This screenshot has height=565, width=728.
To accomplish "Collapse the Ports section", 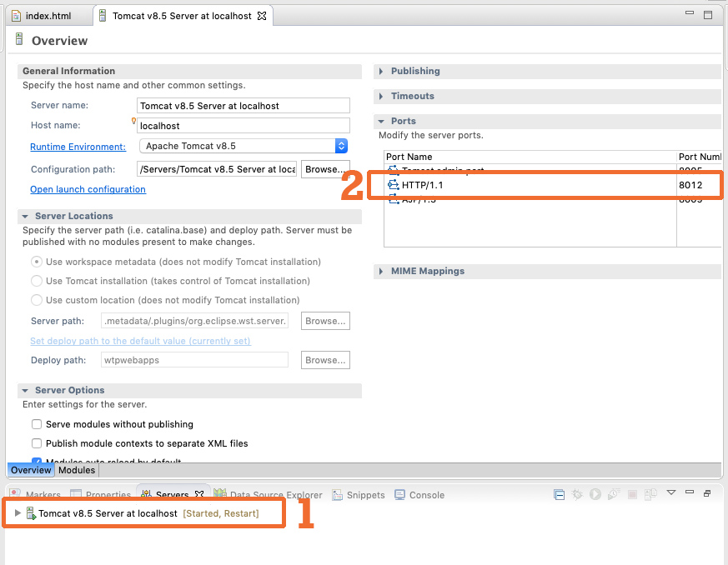I will point(381,121).
